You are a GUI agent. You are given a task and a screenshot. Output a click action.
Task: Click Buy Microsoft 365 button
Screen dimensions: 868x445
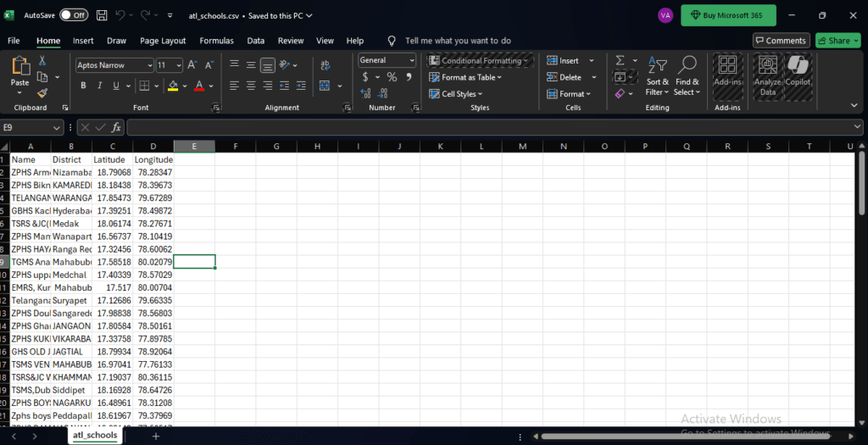click(728, 15)
